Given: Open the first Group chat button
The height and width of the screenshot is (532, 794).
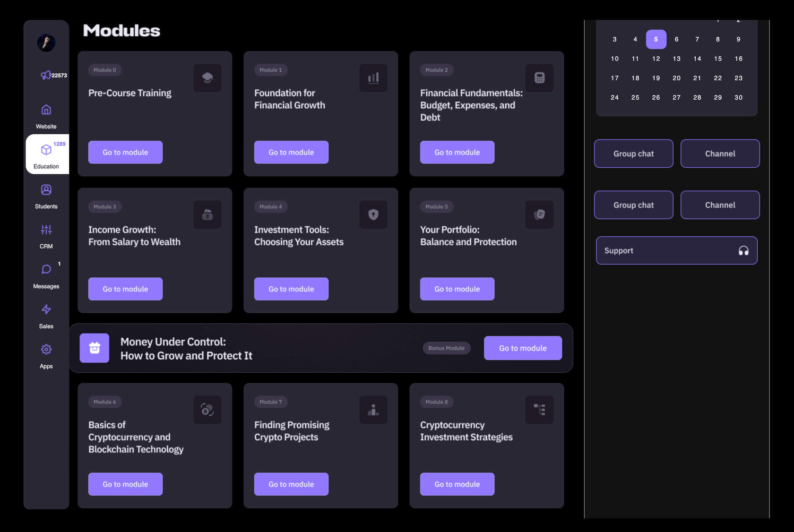Looking at the screenshot, I should (633, 154).
